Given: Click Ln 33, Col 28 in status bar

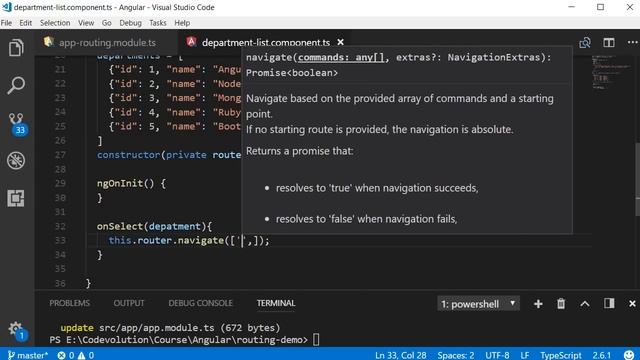Looking at the screenshot, I should (400, 355).
